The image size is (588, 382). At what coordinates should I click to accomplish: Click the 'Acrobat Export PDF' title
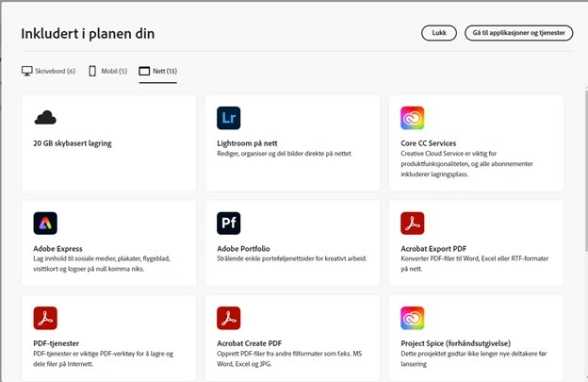[x=433, y=249]
